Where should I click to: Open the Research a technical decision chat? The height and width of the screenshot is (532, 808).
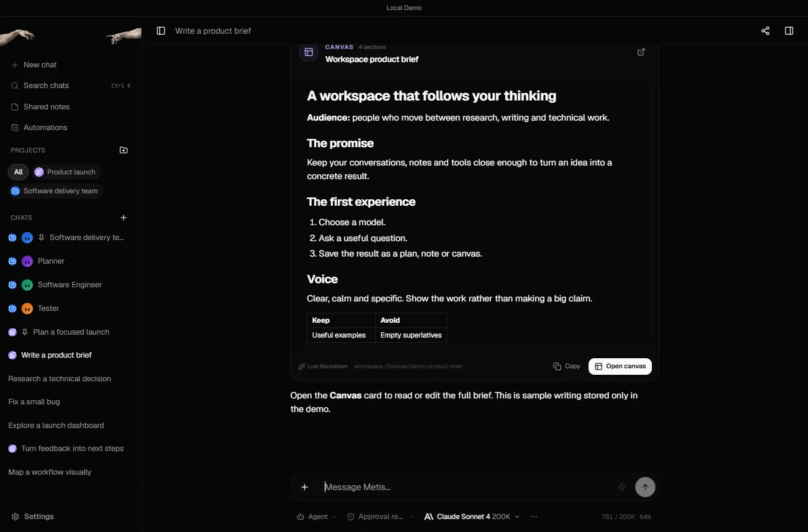click(70, 379)
